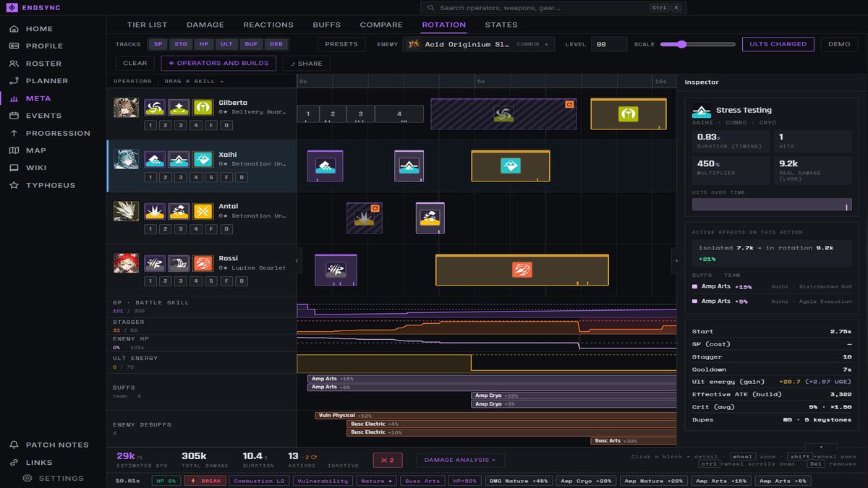The image size is (868, 488).
Task: Click Xaihi's number 5 button
Action: point(210,177)
